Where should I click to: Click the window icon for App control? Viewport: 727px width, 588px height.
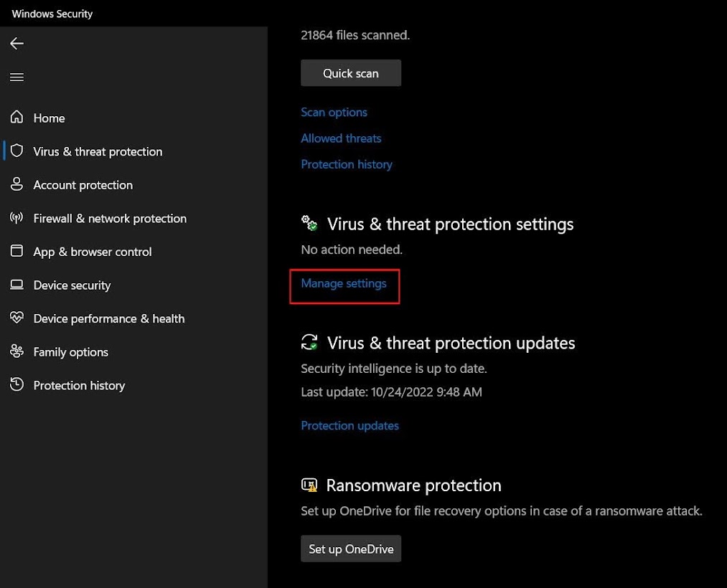[x=17, y=251]
